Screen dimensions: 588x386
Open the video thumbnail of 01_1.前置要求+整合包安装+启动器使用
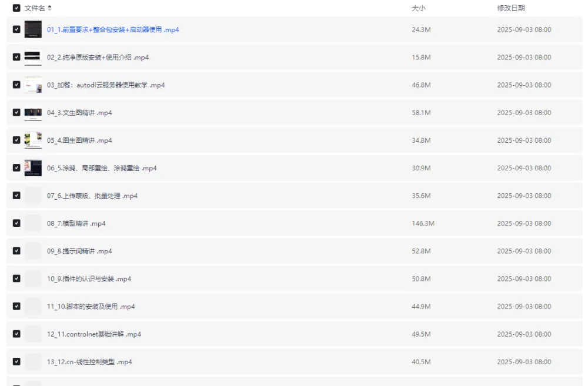point(33,29)
